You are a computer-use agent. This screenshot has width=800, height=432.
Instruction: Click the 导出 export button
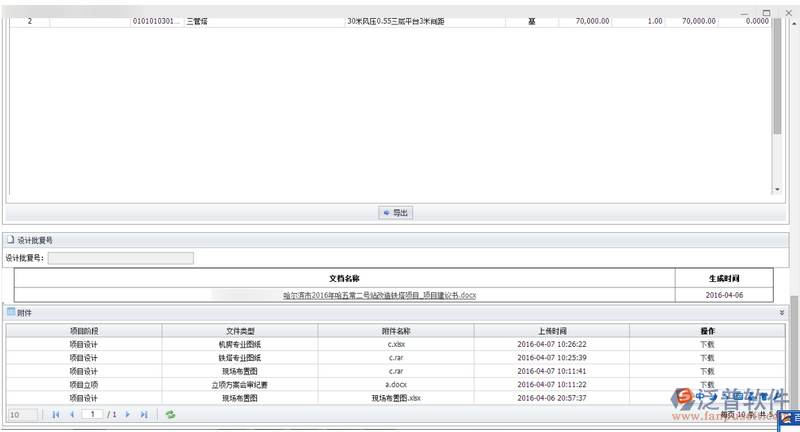[x=395, y=213]
